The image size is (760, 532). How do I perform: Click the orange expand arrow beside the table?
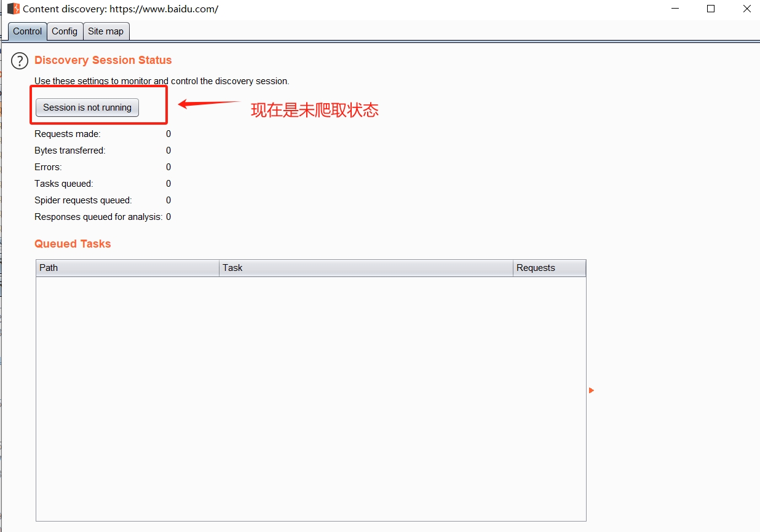592,390
